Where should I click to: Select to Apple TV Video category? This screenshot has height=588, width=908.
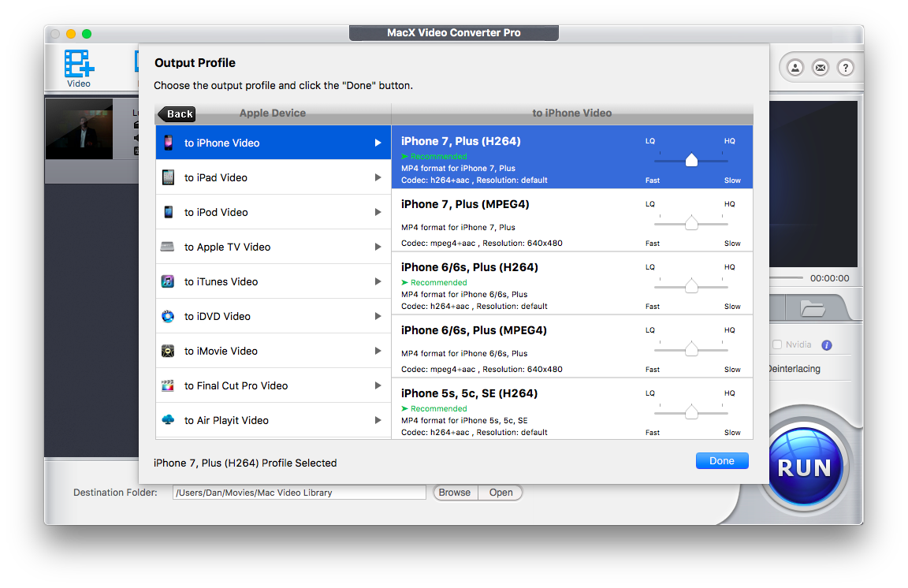(274, 247)
